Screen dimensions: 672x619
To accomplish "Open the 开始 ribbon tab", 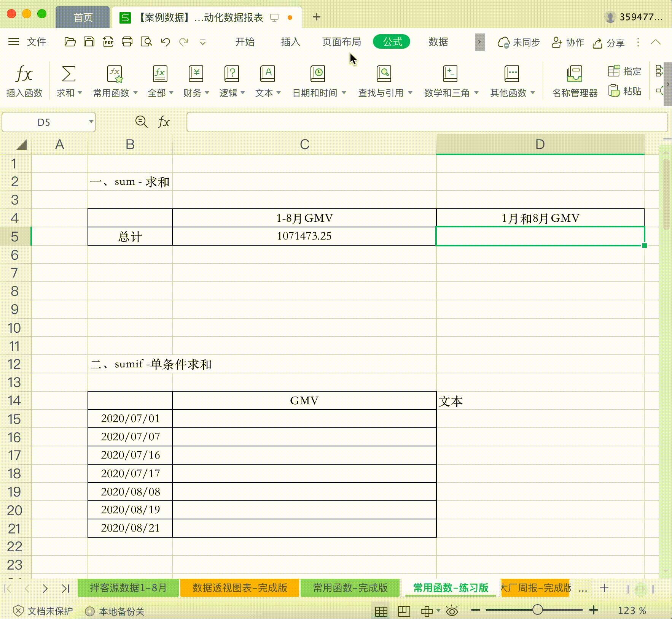I will click(245, 42).
